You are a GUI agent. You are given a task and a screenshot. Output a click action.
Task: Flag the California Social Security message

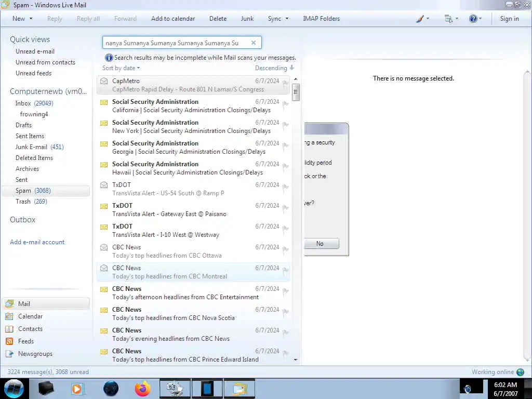tap(285, 104)
